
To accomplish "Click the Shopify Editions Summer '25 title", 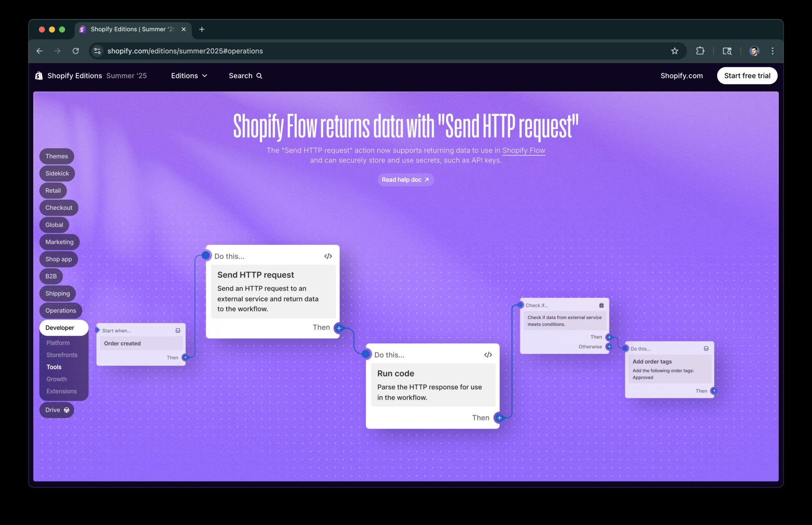I will (97, 76).
